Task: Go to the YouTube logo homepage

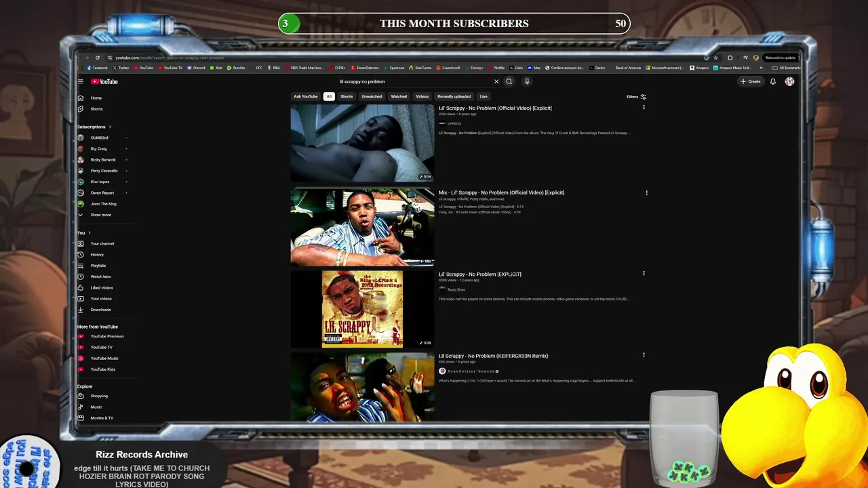Action: click(104, 81)
